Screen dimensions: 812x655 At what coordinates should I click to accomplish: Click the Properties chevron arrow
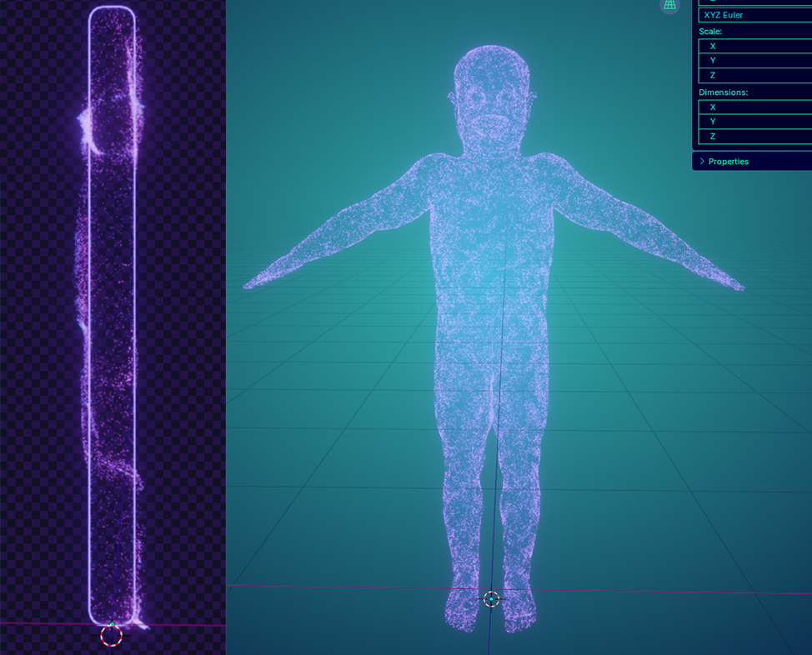(x=703, y=161)
